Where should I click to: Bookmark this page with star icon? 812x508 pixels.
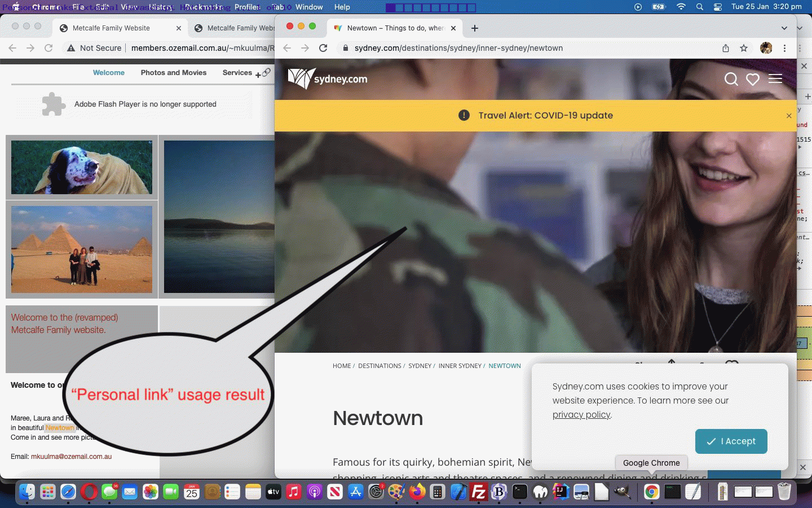point(744,48)
